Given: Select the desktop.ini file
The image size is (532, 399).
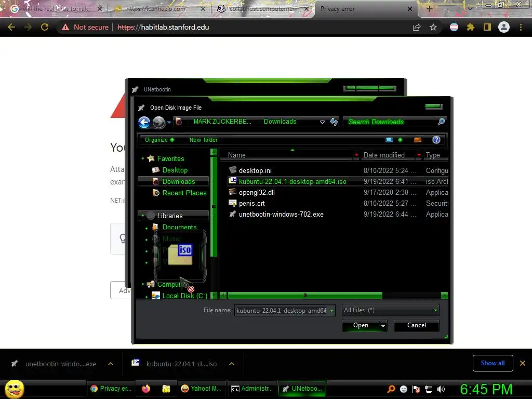Looking at the screenshot, I should pyautogui.click(x=255, y=170).
